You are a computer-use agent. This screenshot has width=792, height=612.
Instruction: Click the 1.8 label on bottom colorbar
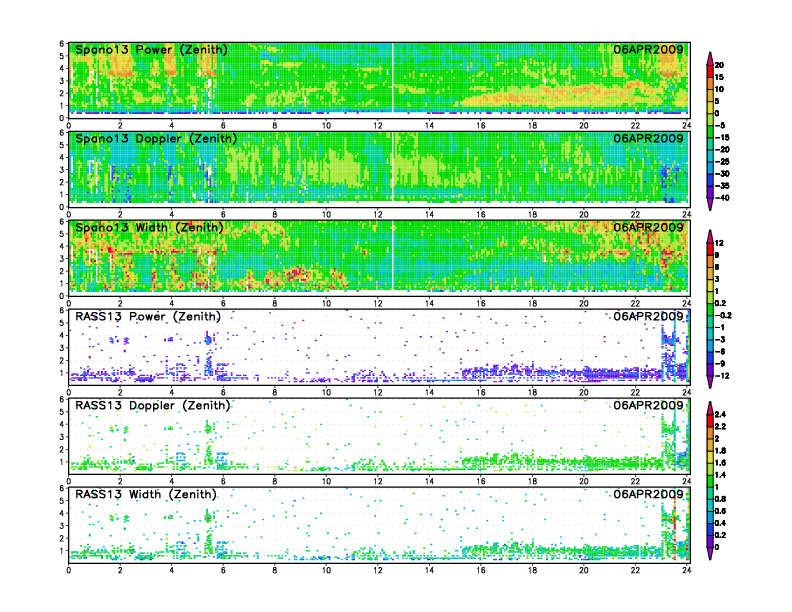coord(720,451)
